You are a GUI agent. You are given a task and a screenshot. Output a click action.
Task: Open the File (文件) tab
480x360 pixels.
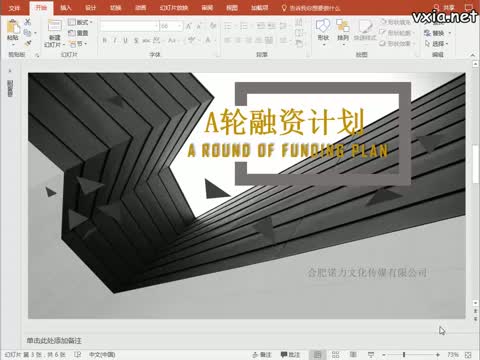(14, 8)
